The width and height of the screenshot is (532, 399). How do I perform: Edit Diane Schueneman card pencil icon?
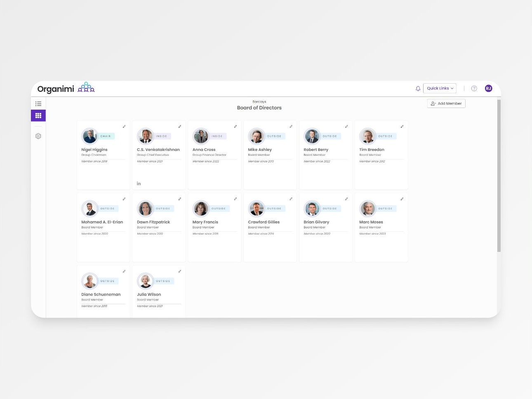(124, 271)
